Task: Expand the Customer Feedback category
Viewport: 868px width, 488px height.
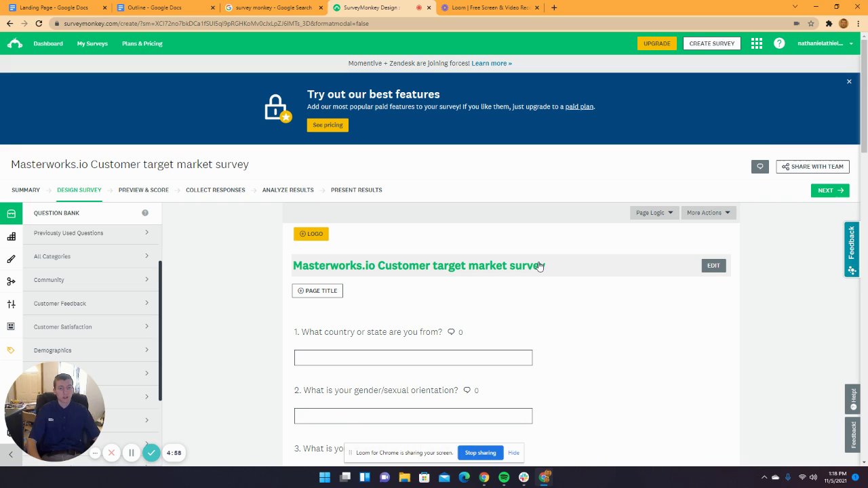Action: 91,304
